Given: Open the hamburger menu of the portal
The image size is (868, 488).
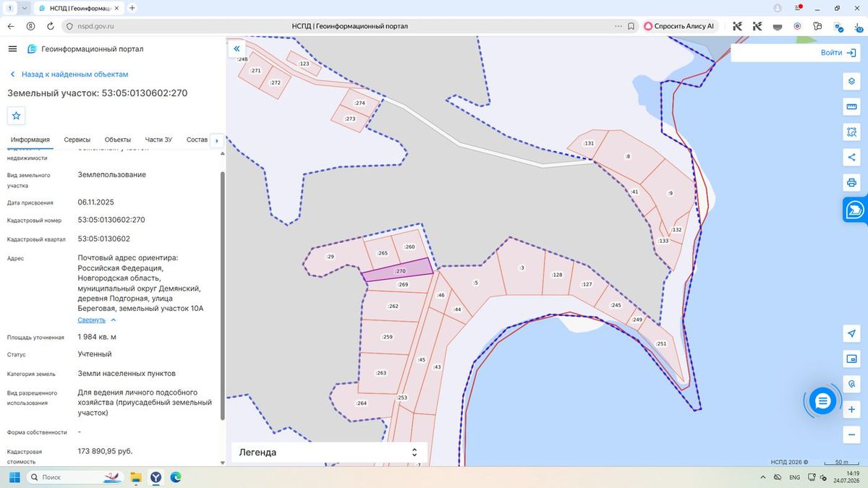Looking at the screenshot, I should pyautogui.click(x=12, y=49).
